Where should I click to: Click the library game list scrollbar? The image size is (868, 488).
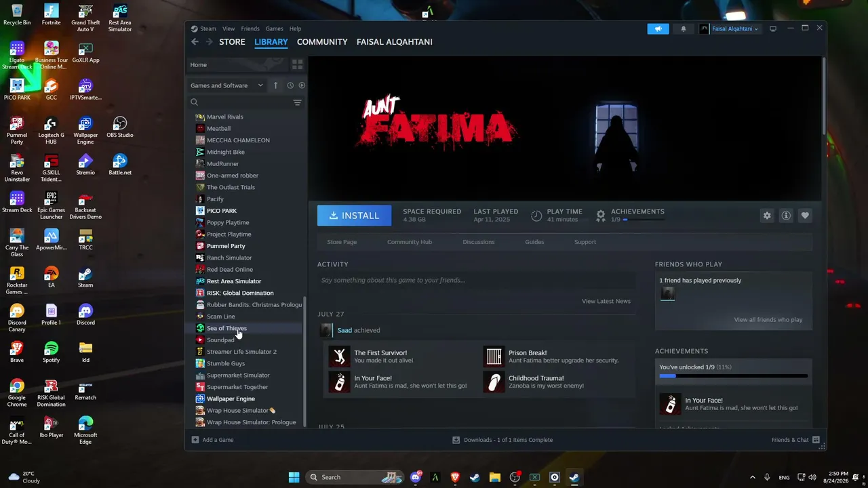[304, 362]
